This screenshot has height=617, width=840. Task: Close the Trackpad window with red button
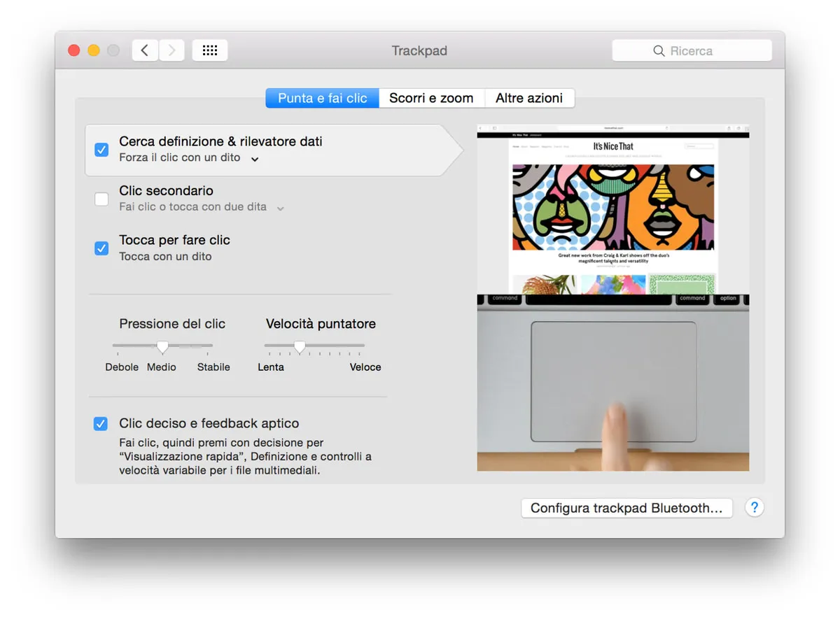pos(73,50)
